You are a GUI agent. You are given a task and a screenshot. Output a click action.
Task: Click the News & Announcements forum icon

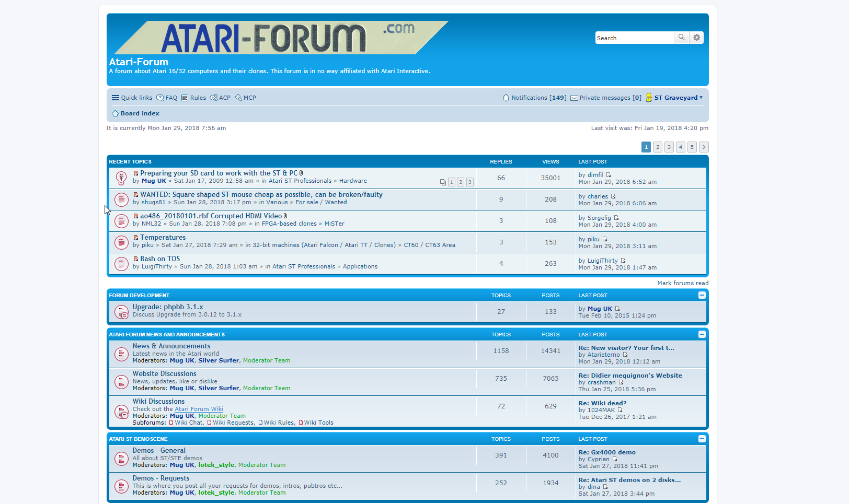pos(121,354)
